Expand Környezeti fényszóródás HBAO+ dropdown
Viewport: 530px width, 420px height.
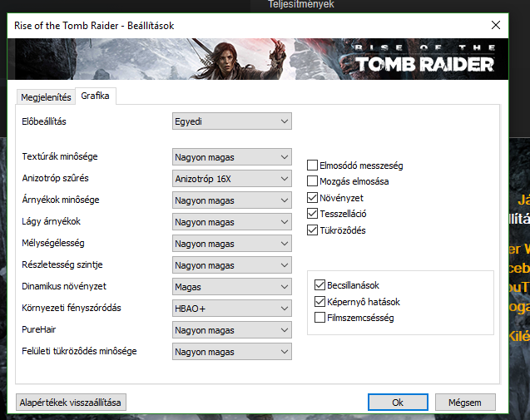232,309
